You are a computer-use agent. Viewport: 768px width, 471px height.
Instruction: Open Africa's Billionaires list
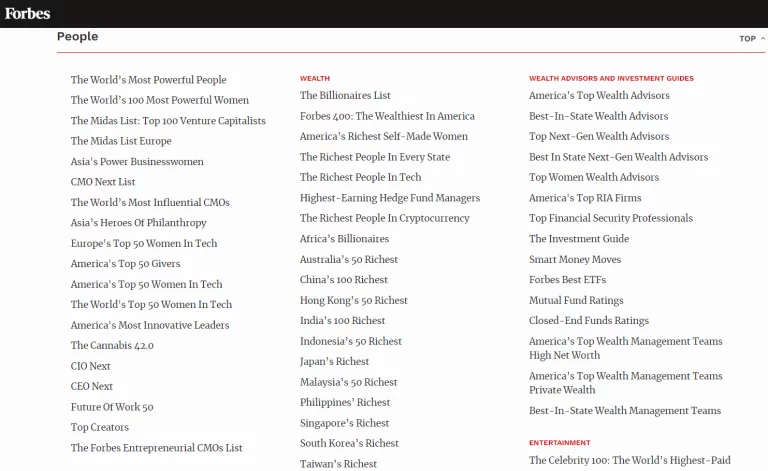(344, 239)
